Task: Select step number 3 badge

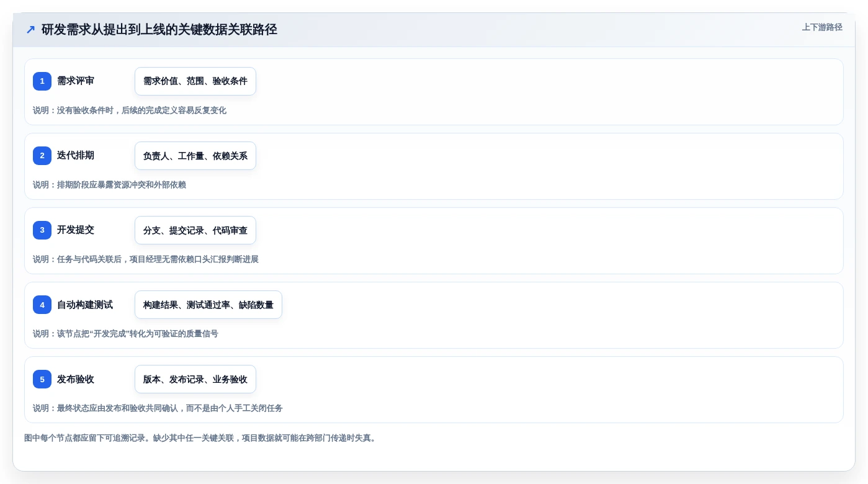Action: pos(42,230)
